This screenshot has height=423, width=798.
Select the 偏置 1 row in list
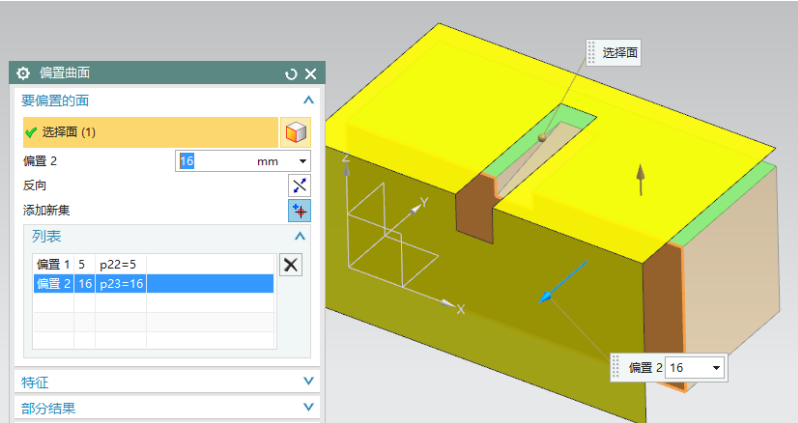[x=90, y=264]
